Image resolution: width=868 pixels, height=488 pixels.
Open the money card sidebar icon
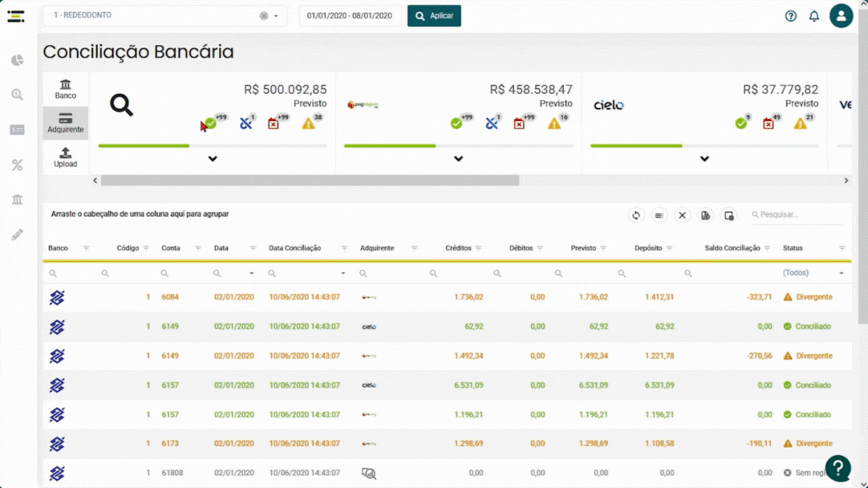tap(17, 129)
